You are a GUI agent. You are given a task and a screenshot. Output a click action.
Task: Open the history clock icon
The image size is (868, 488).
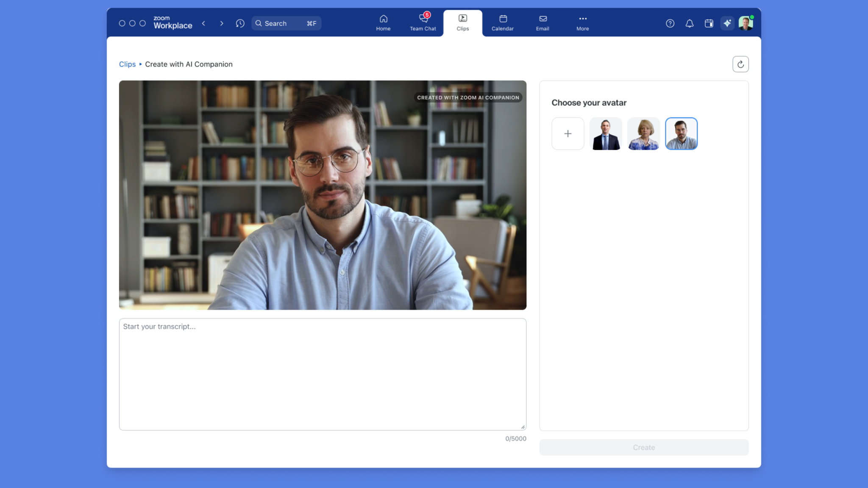click(240, 23)
